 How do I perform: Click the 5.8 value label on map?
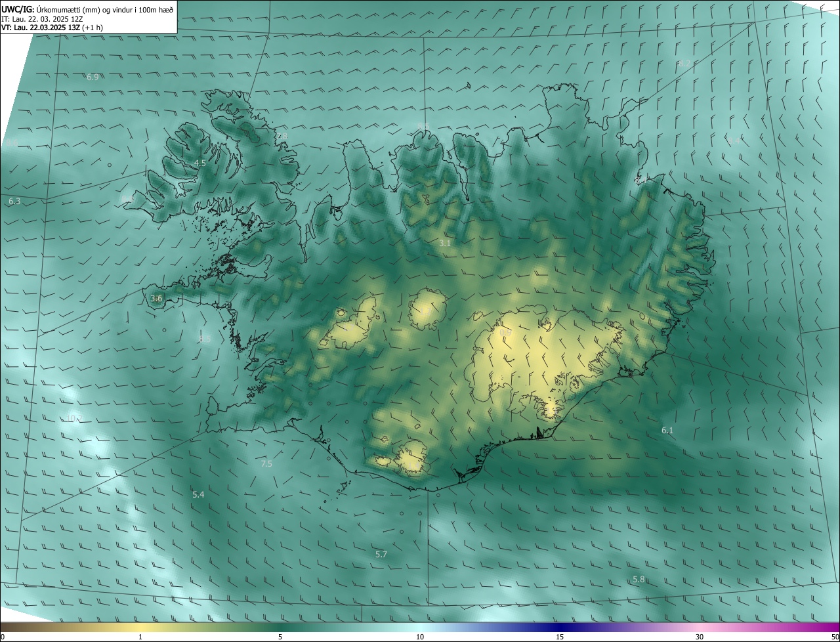pyautogui.click(x=639, y=580)
